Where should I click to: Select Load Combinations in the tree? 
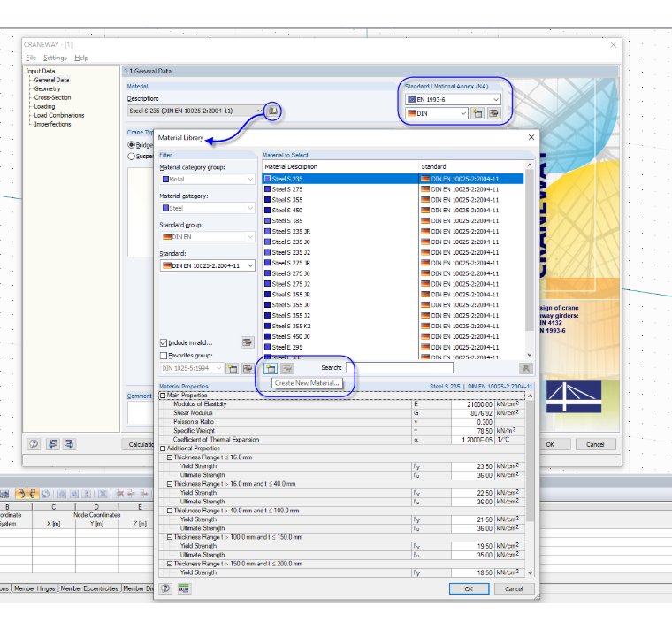click(x=59, y=115)
